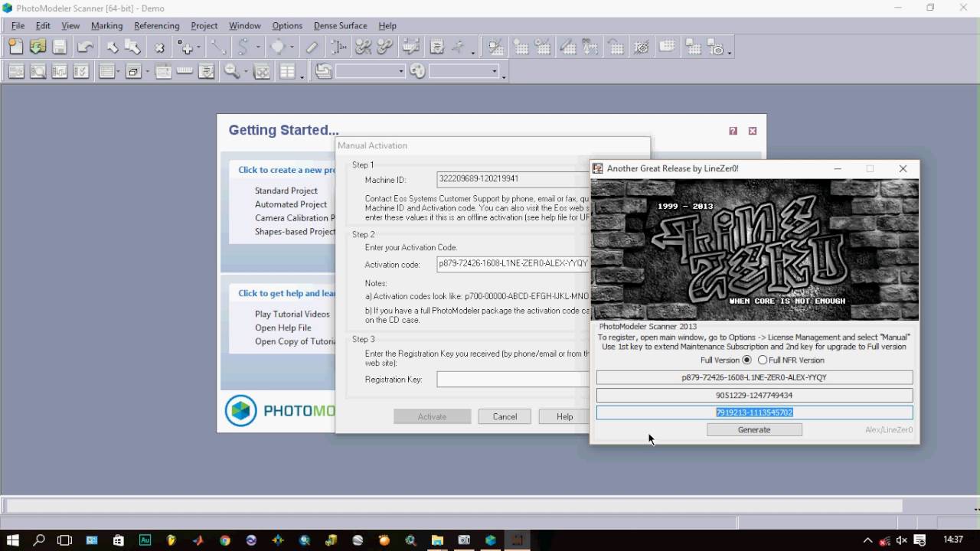Click the layers back-arrow icon
Screen dimensions: 980x551
[x=324, y=71]
